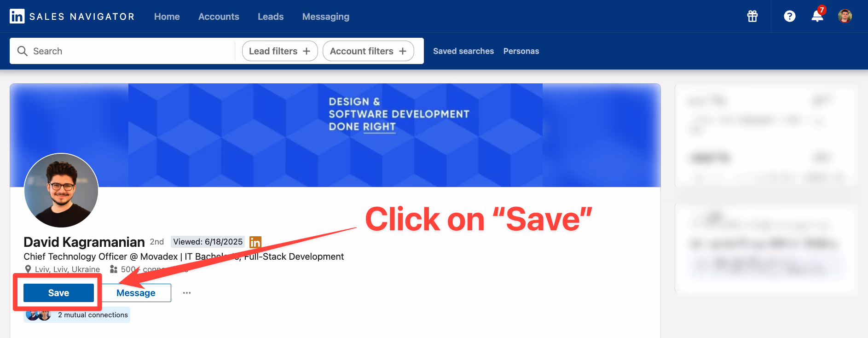Viewport: 868px width, 338px height.
Task: Click the LinkedIn Sales Navigator logo
Action: (72, 17)
